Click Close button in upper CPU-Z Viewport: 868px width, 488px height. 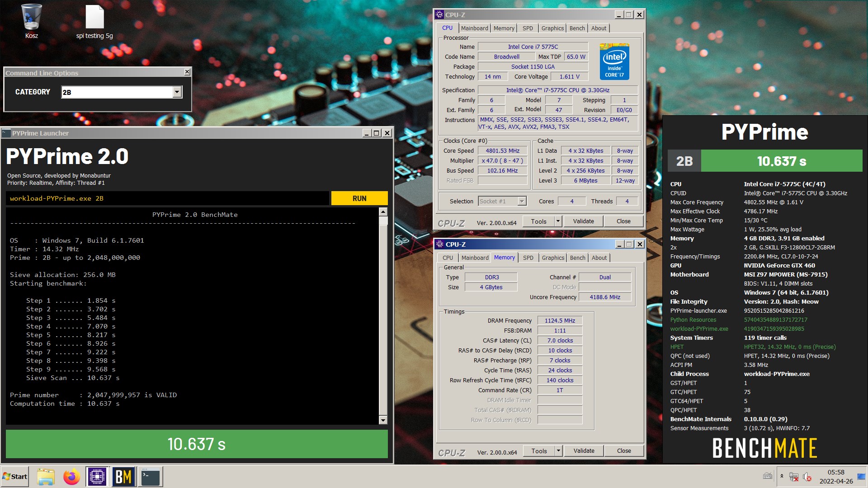click(x=623, y=221)
